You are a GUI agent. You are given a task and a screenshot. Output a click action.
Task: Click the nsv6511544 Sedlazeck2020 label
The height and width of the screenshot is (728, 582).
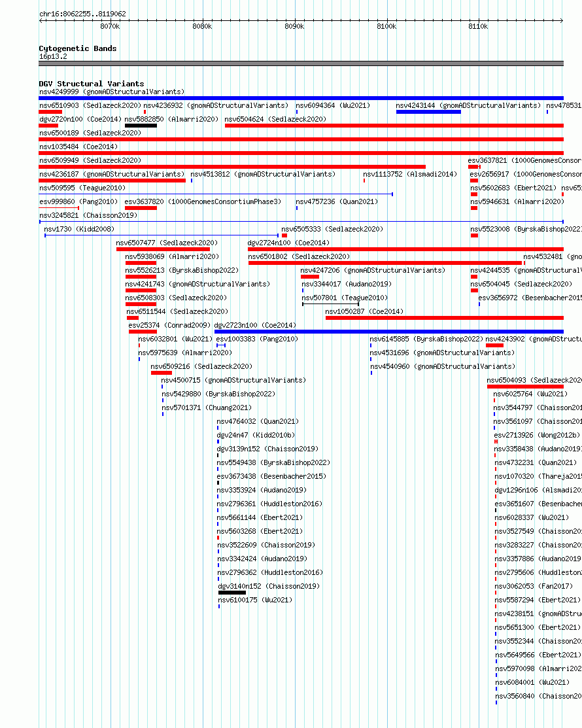(x=177, y=311)
